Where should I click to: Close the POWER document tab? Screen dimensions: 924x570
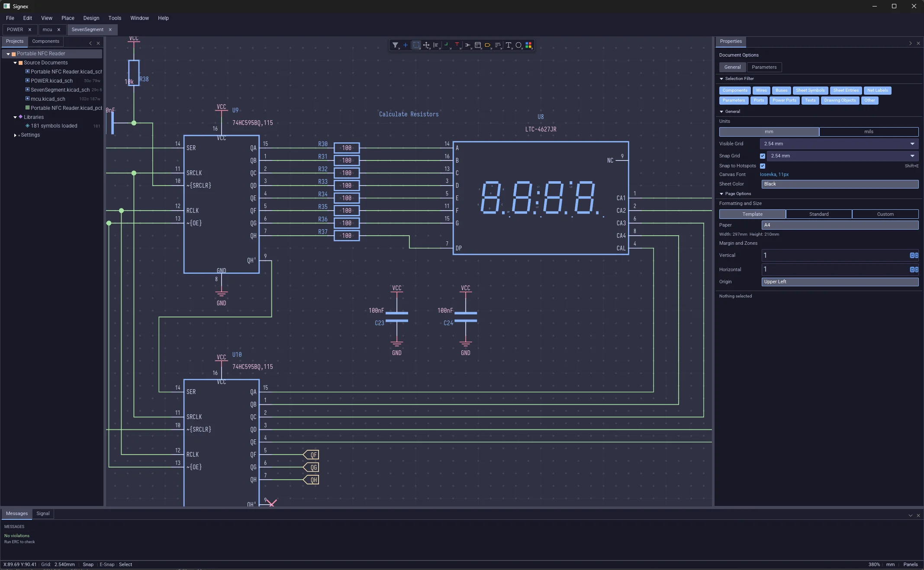[30, 29]
